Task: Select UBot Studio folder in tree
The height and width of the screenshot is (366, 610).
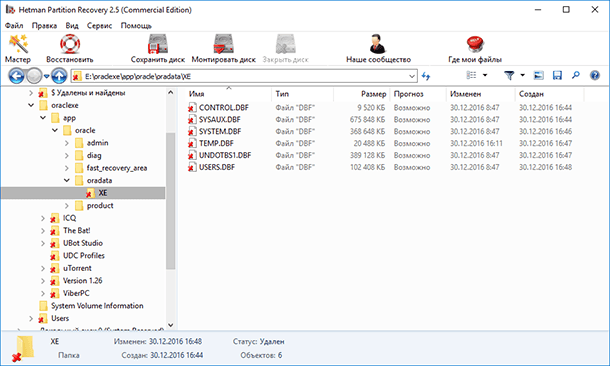Action: pos(83,243)
